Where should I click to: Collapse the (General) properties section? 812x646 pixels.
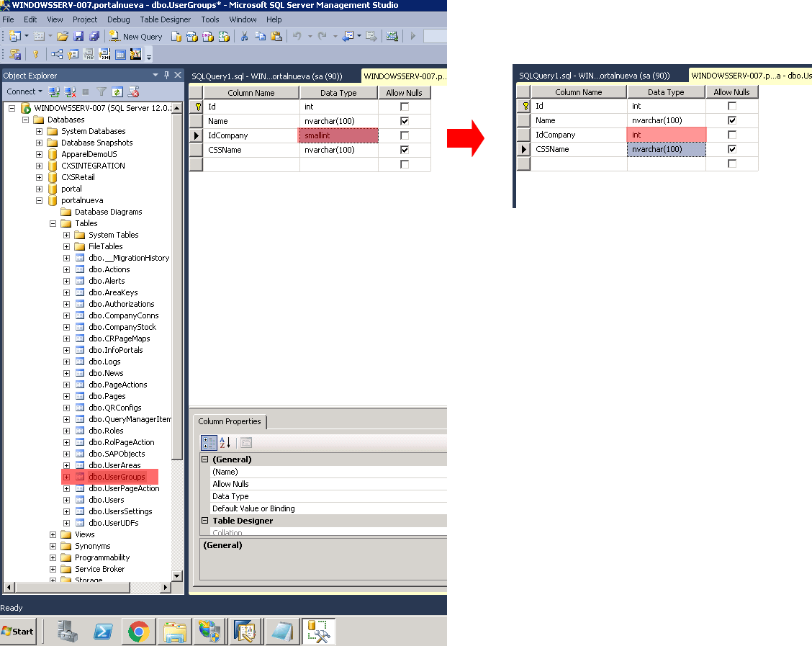204,459
